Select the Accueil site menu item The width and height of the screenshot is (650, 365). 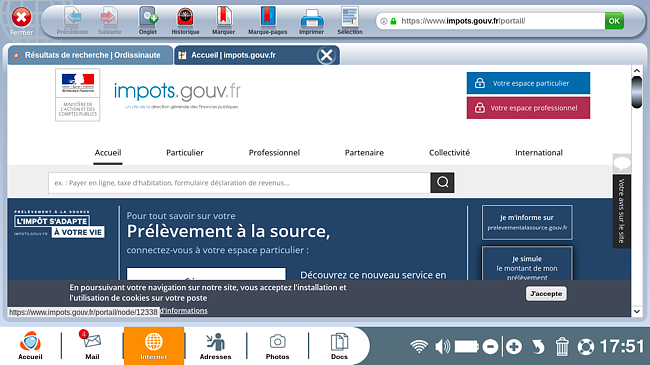(x=108, y=153)
